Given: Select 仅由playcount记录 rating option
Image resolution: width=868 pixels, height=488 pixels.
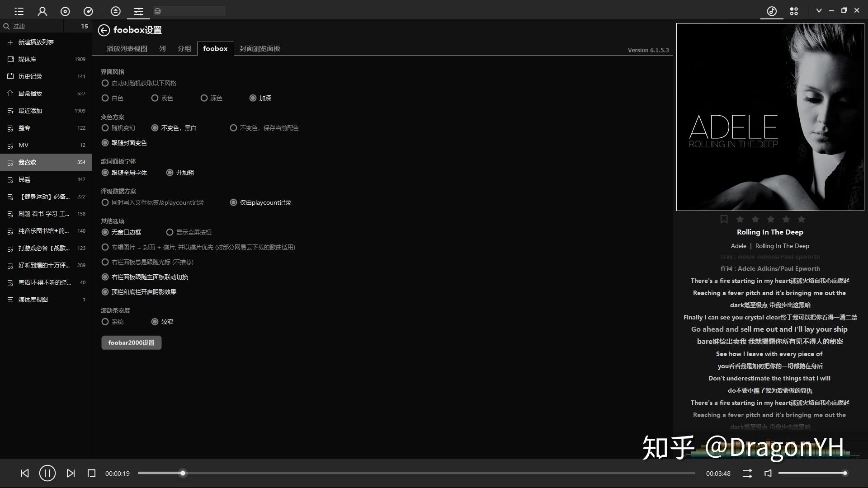Looking at the screenshot, I should 234,202.
